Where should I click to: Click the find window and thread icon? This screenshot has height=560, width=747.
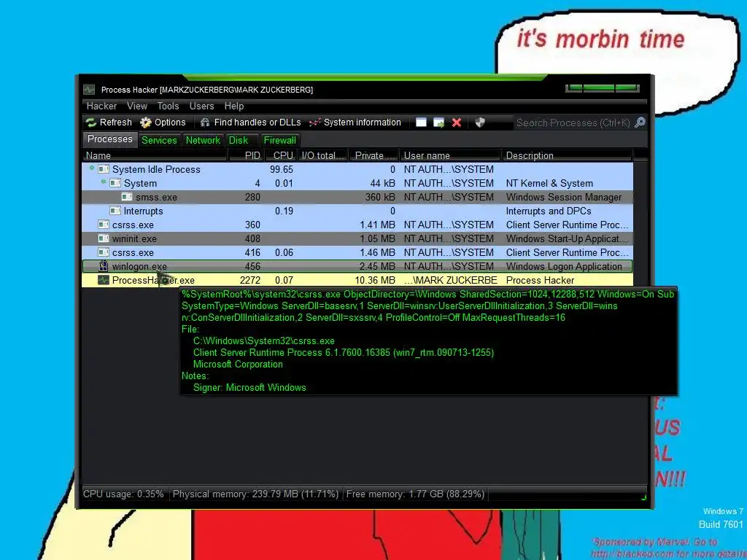click(438, 122)
